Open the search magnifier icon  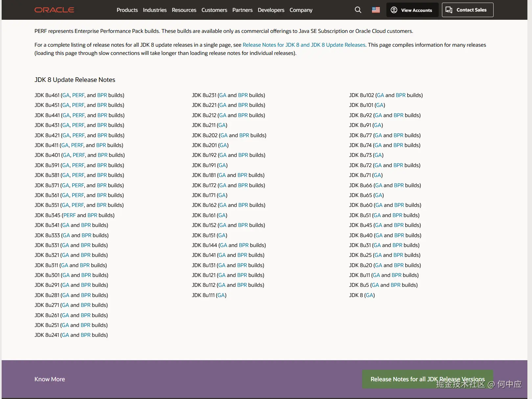[358, 10]
